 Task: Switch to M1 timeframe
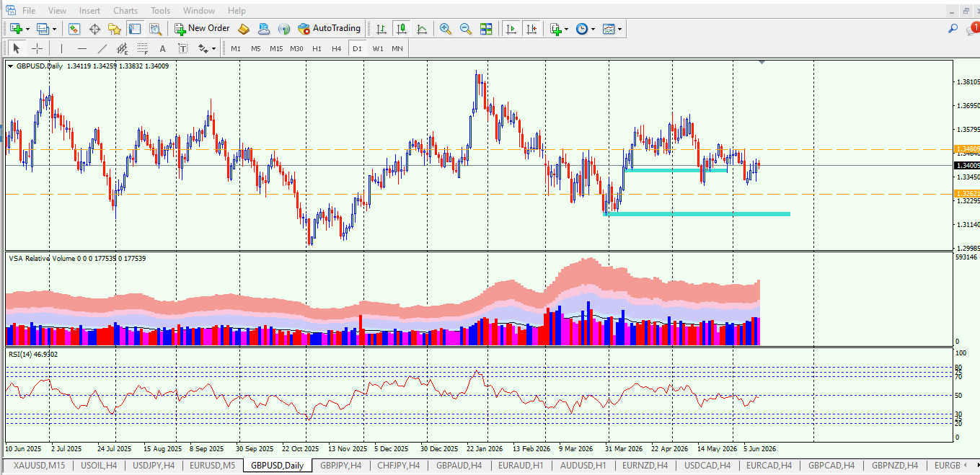236,48
